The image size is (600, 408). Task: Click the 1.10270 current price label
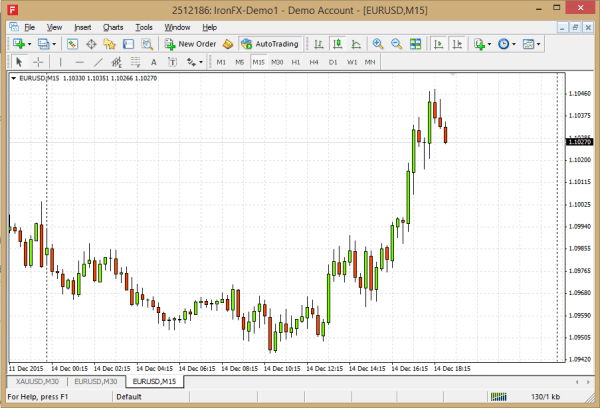[579, 142]
